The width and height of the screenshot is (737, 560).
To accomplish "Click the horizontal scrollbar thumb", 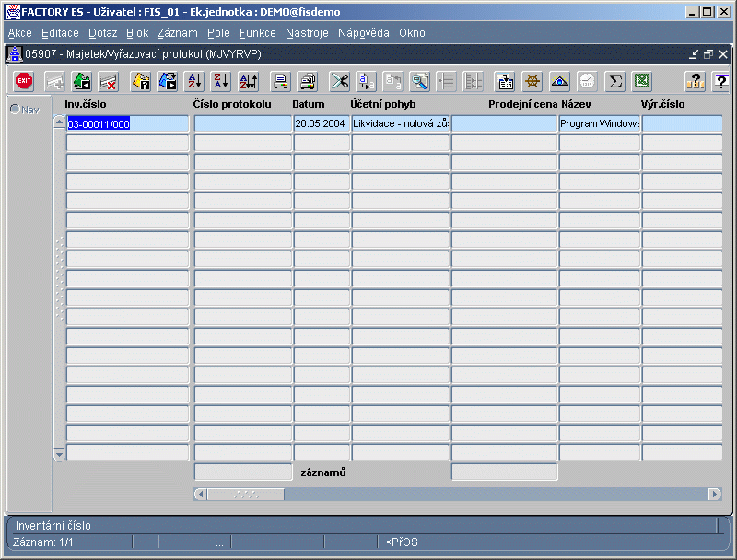I will [245, 494].
